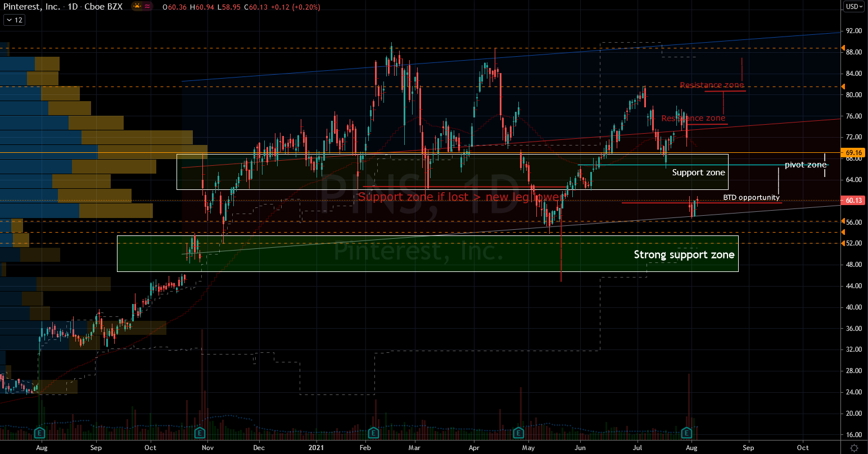Click the Dec label on the time axis

click(x=259, y=448)
